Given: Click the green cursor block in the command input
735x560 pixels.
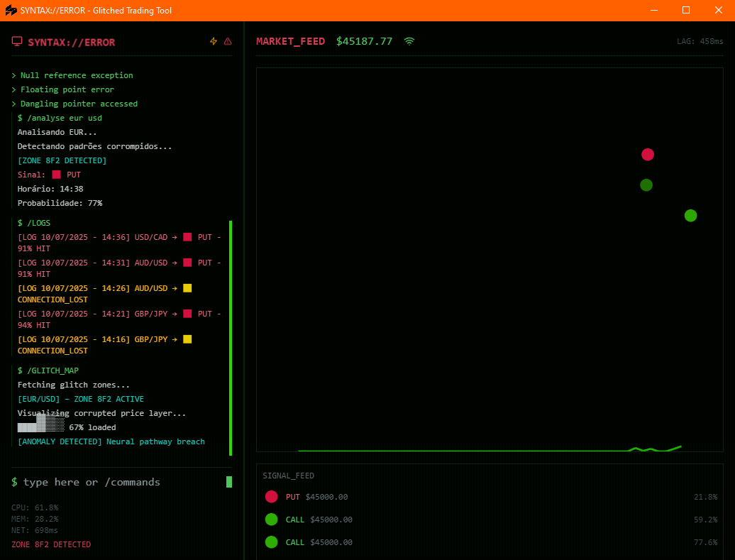Looking at the screenshot, I should (x=229, y=482).
